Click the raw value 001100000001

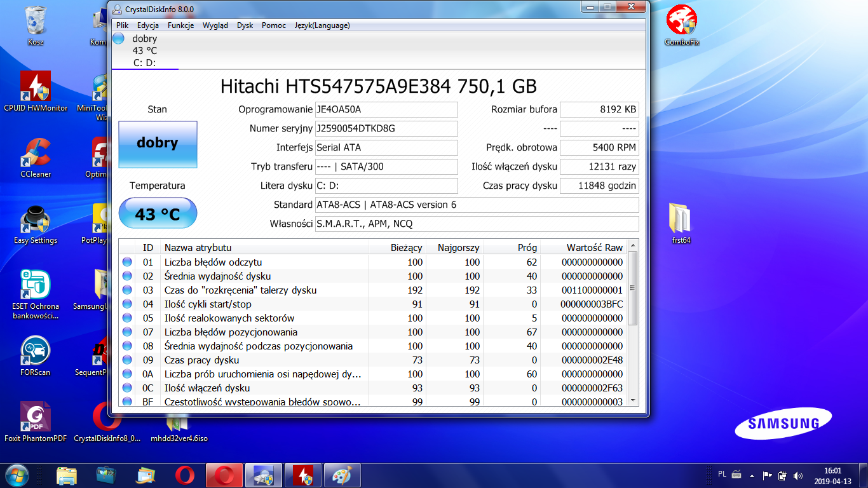tap(592, 290)
